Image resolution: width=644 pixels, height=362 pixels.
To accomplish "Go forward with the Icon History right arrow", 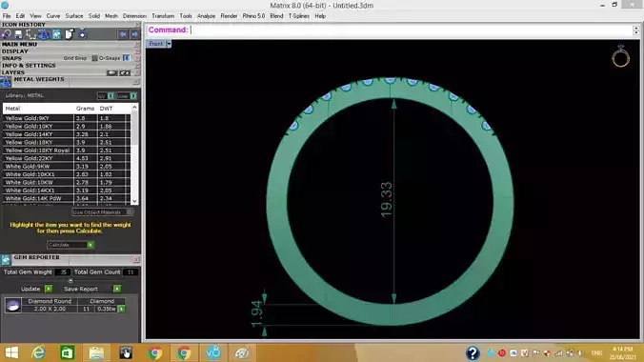I will coord(134,34).
